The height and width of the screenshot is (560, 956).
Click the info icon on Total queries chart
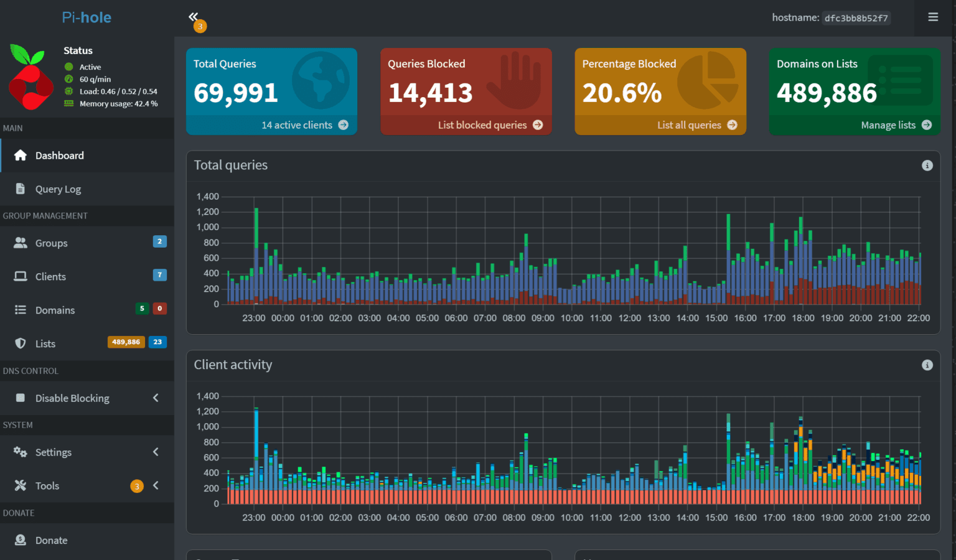point(927,166)
